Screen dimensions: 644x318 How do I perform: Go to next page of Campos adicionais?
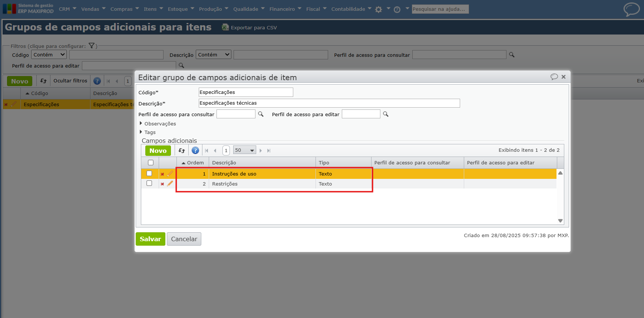[x=261, y=151]
